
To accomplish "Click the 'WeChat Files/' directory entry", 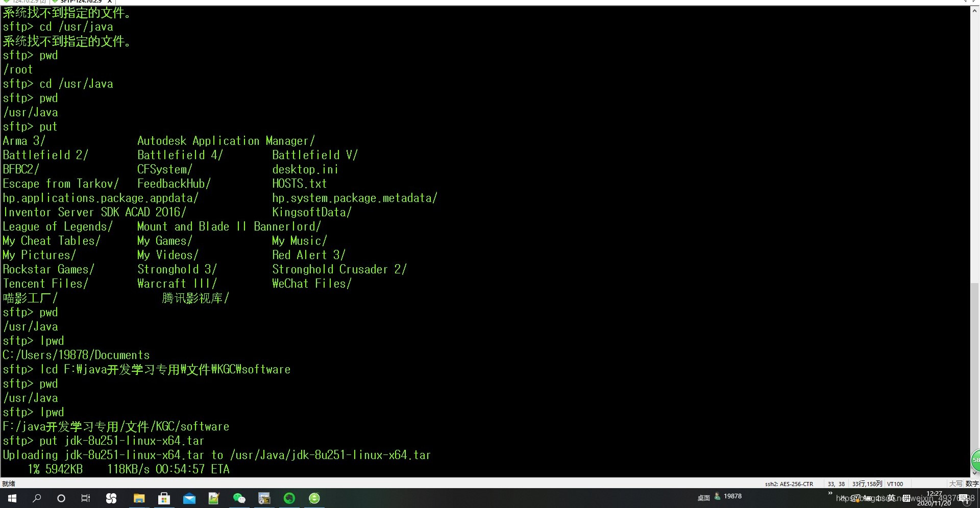I will (x=312, y=284).
